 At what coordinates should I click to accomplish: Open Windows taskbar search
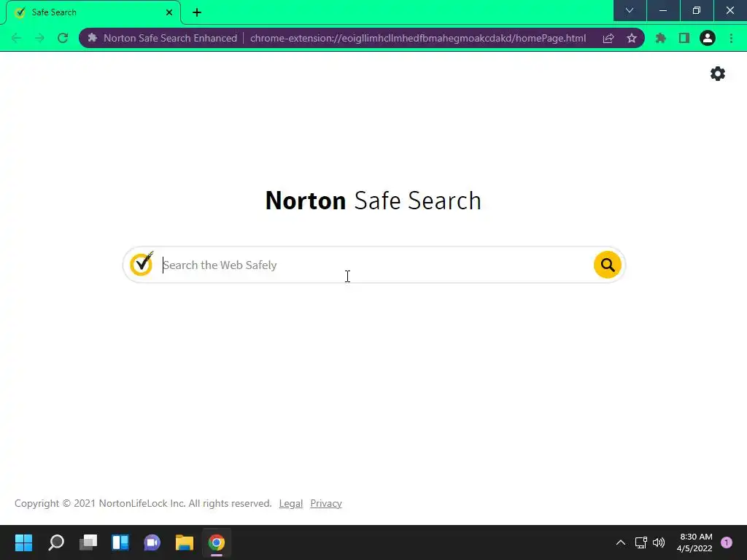56,542
